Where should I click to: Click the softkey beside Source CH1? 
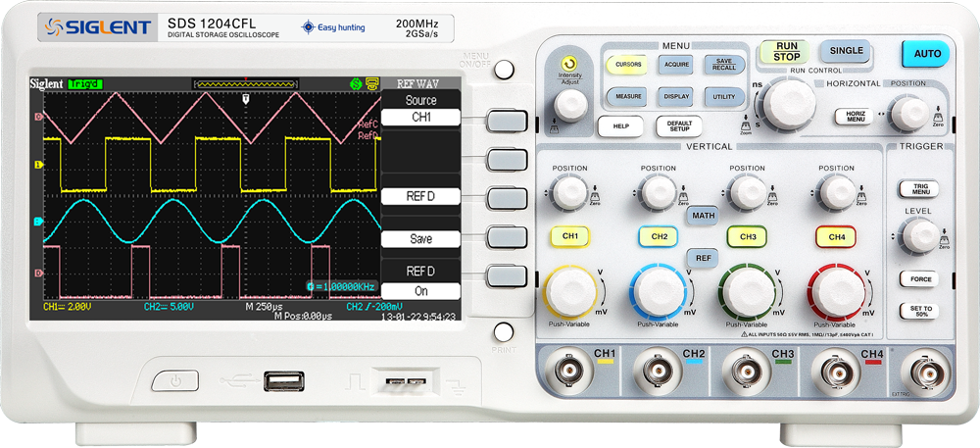click(507, 121)
